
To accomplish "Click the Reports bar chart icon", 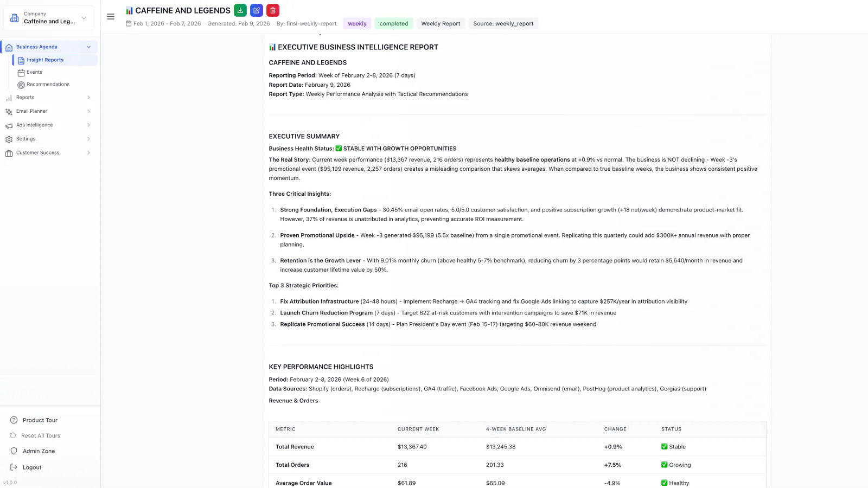I will 9,98.
